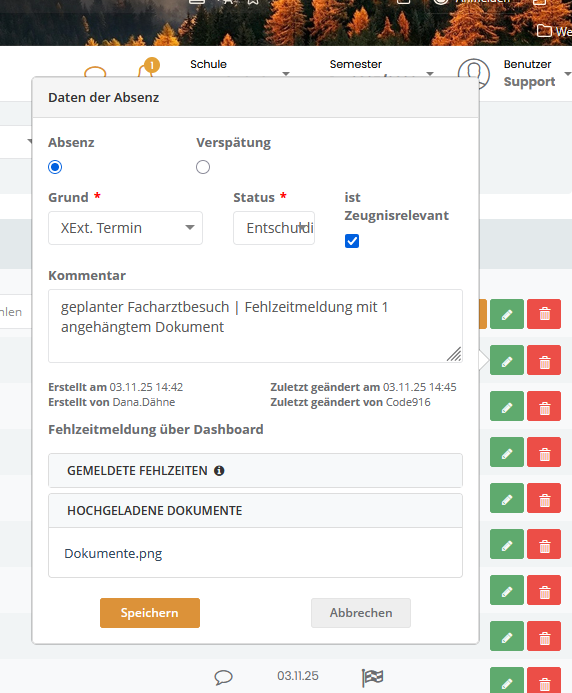Open the Dokumente.png uploaded file link
572x693 pixels.
(113, 553)
